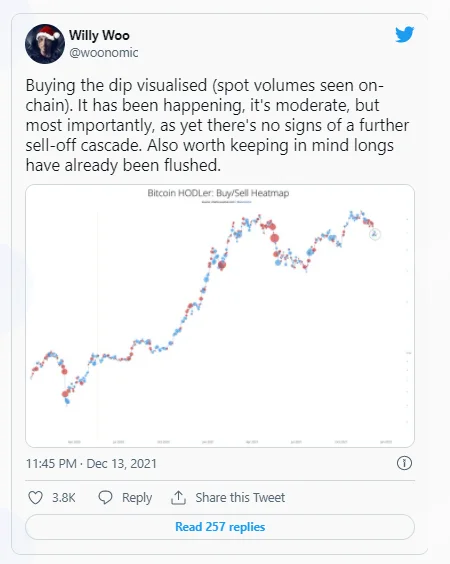Open the Bitcoin HODLer heatmap chart image
Screen dimensions: 450x564
[220, 316]
